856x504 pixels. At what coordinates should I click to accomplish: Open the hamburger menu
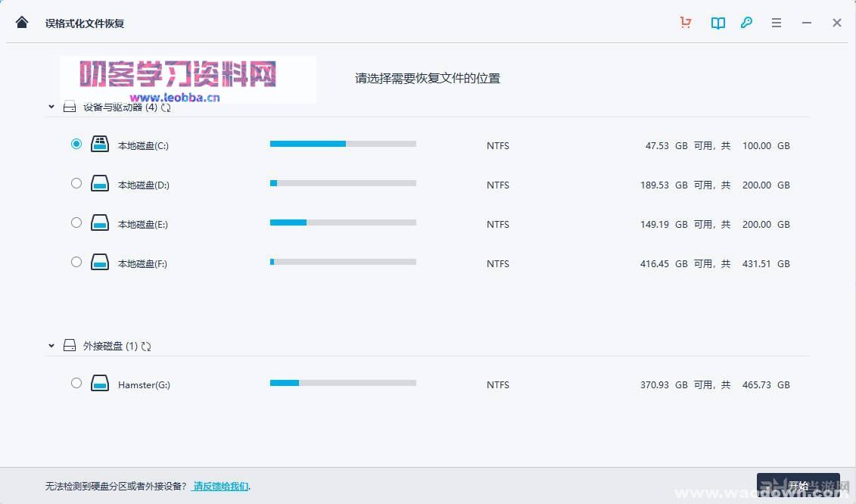[x=777, y=23]
